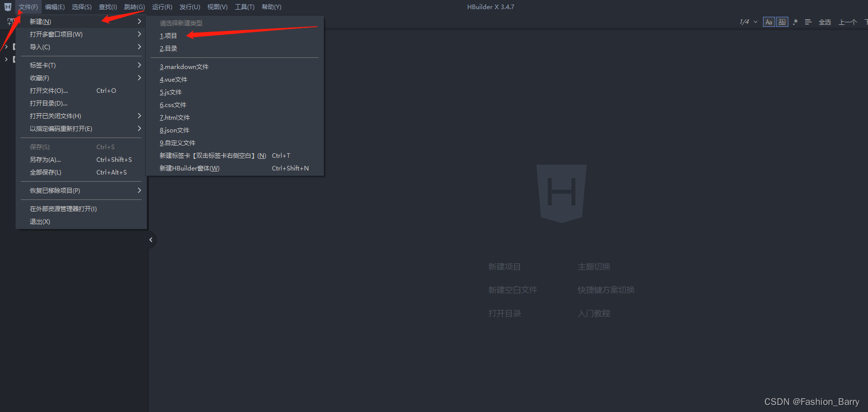Click the 新建空白文件 welcome link
868x412 pixels.
tap(512, 290)
